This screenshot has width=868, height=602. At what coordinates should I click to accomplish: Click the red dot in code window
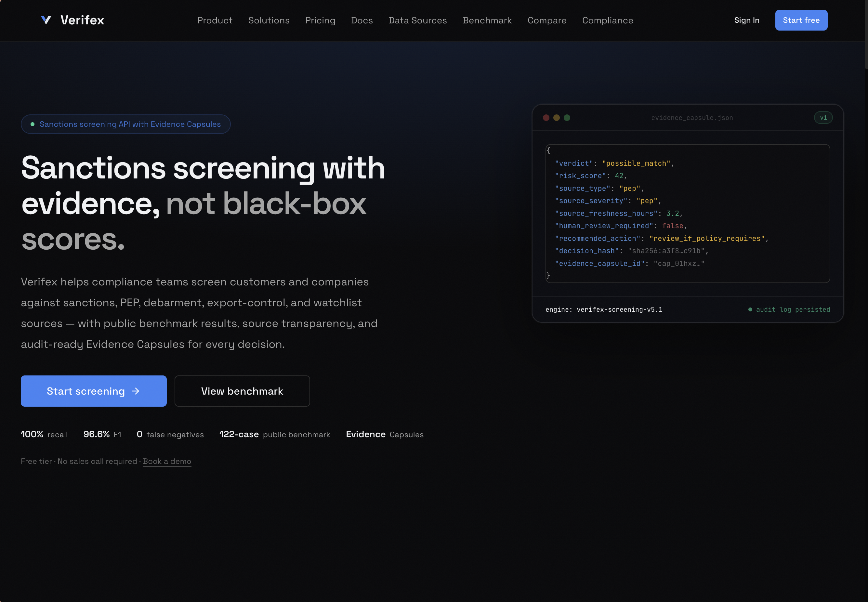click(x=546, y=118)
